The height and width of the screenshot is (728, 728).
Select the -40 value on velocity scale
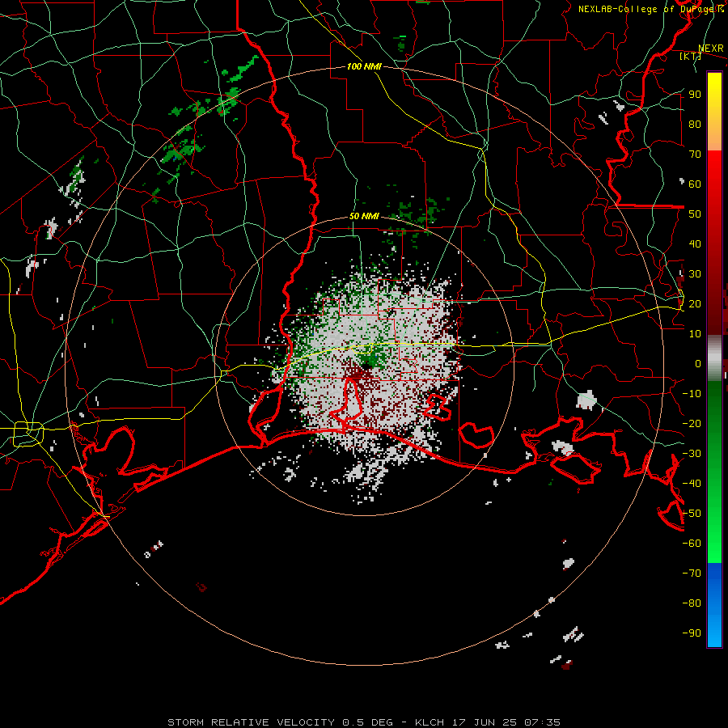[692, 484]
